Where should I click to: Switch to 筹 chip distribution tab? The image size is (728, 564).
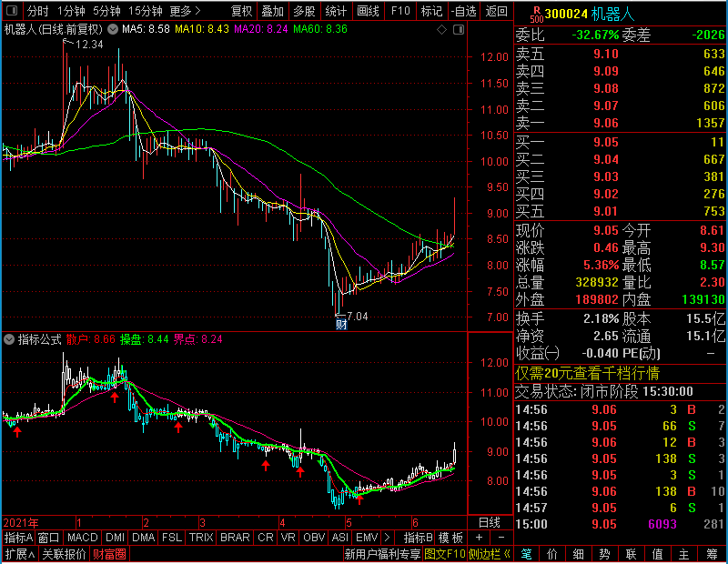pos(712,554)
